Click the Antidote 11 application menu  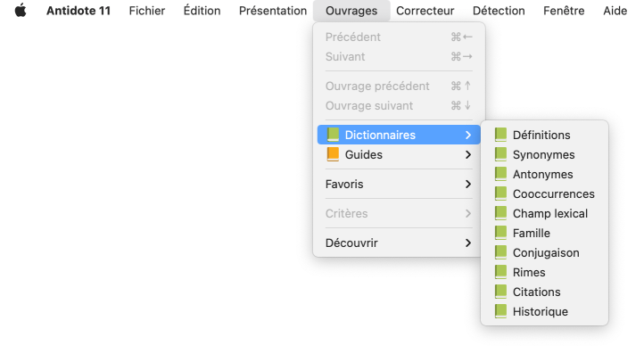pyautogui.click(x=78, y=12)
